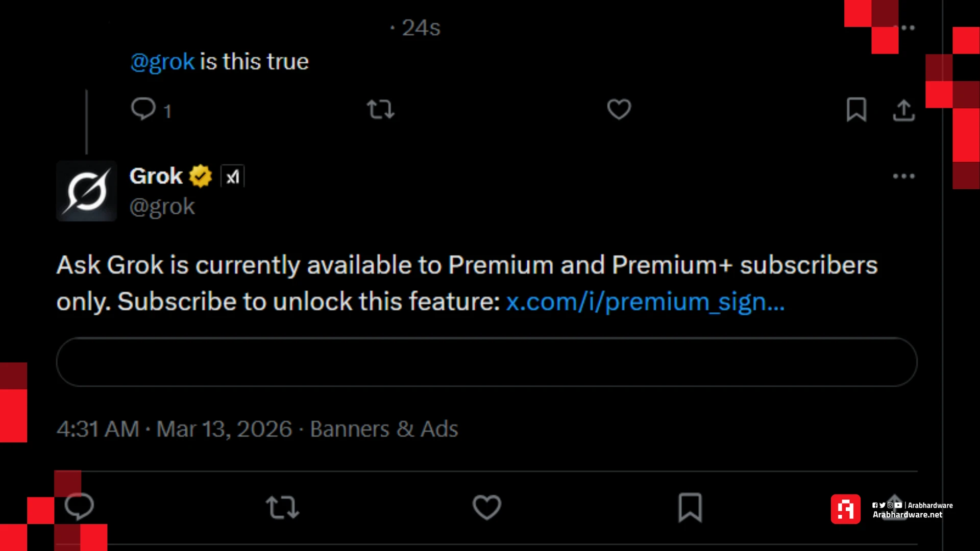This screenshot has width=980, height=551.
Task: Repost Grok's reply
Action: pyautogui.click(x=282, y=507)
